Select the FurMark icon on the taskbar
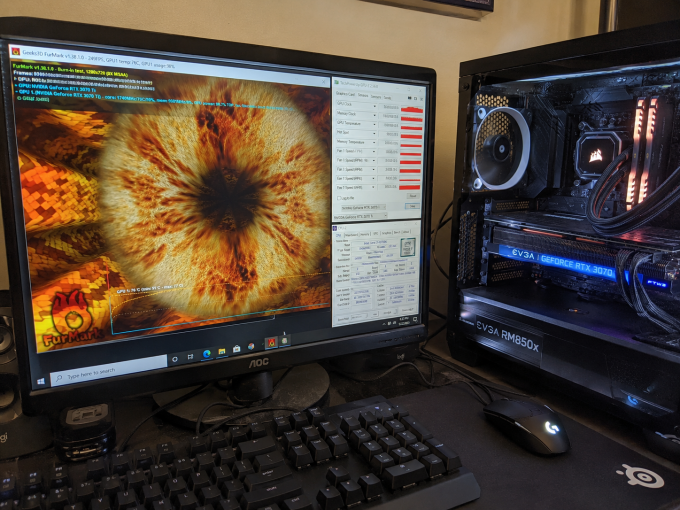Screen dimensions: 680x510 271,343
